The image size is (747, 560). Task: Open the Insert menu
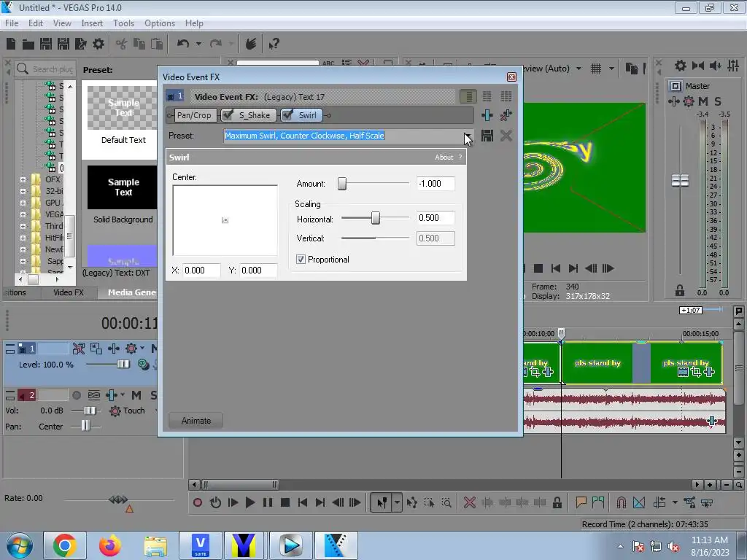(92, 23)
